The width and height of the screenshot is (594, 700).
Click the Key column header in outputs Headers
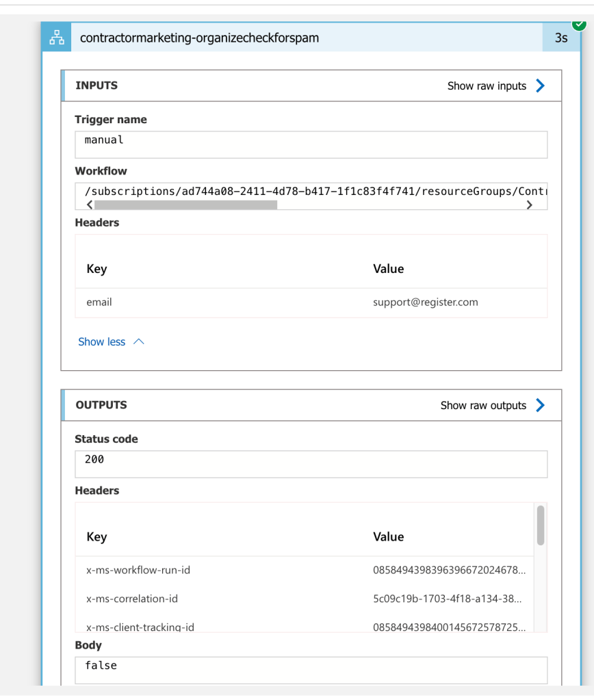pos(97,536)
